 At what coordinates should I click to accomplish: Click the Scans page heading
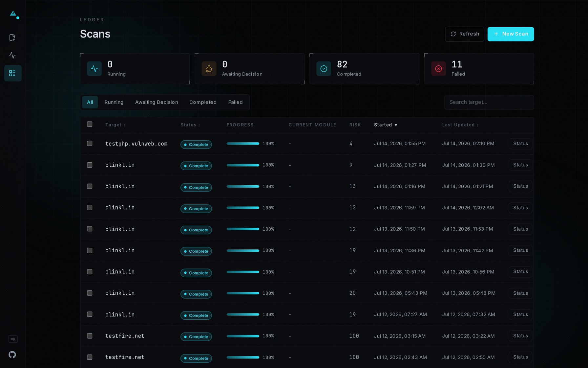pyautogui.click(x=95, y=34)
